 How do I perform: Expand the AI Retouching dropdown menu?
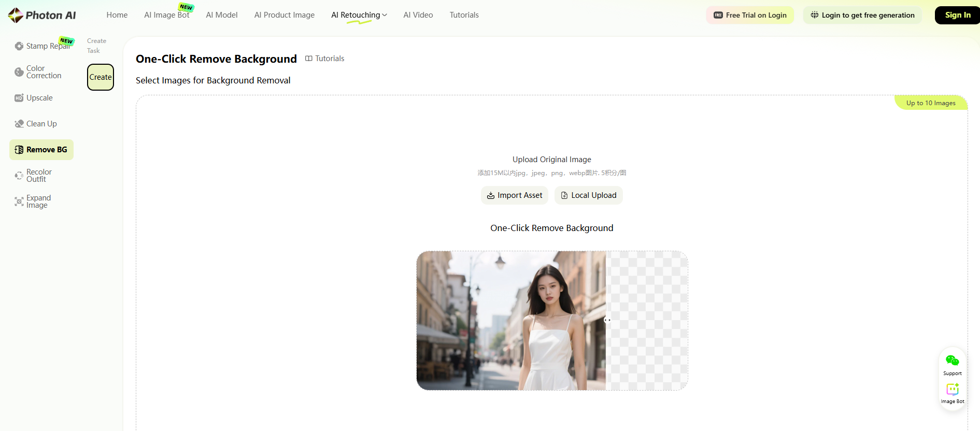(359, 15)
